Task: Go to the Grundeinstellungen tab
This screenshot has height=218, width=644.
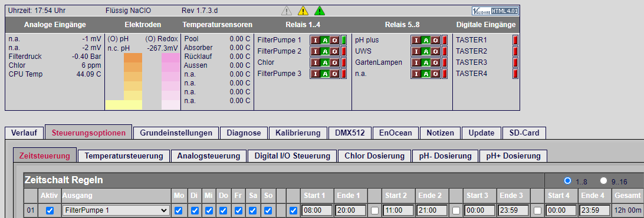Action: pos(176,133)
